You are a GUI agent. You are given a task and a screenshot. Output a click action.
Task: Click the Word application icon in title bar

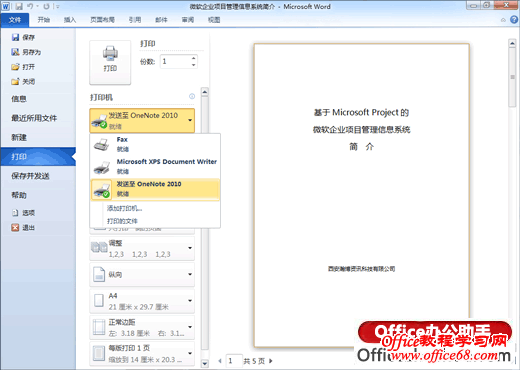coord(6,6)
